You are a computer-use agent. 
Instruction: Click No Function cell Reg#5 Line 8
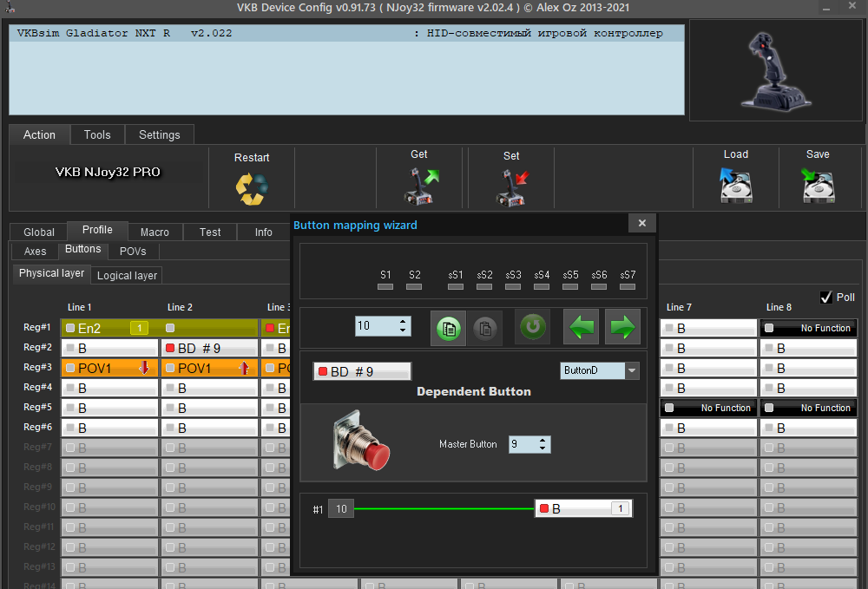click(x=808, y=408)
